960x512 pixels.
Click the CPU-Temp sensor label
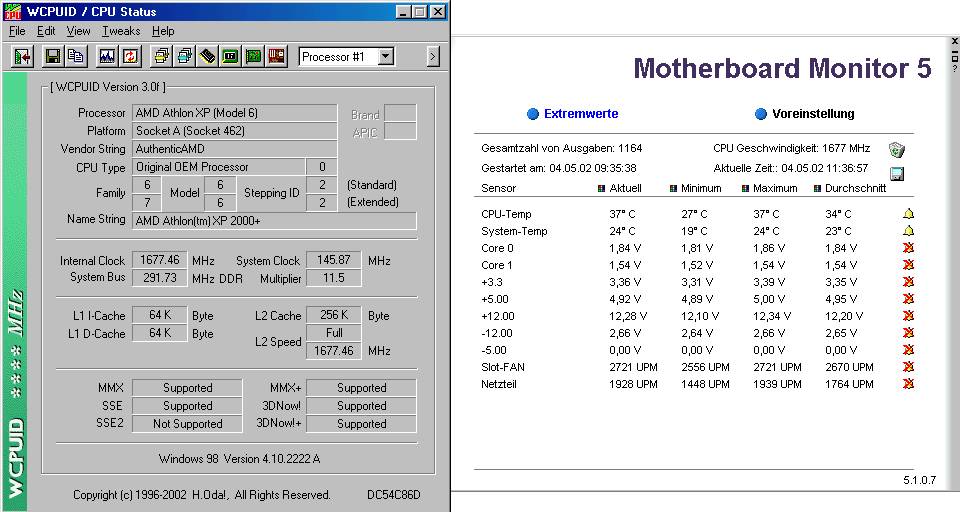coord(506,214)
